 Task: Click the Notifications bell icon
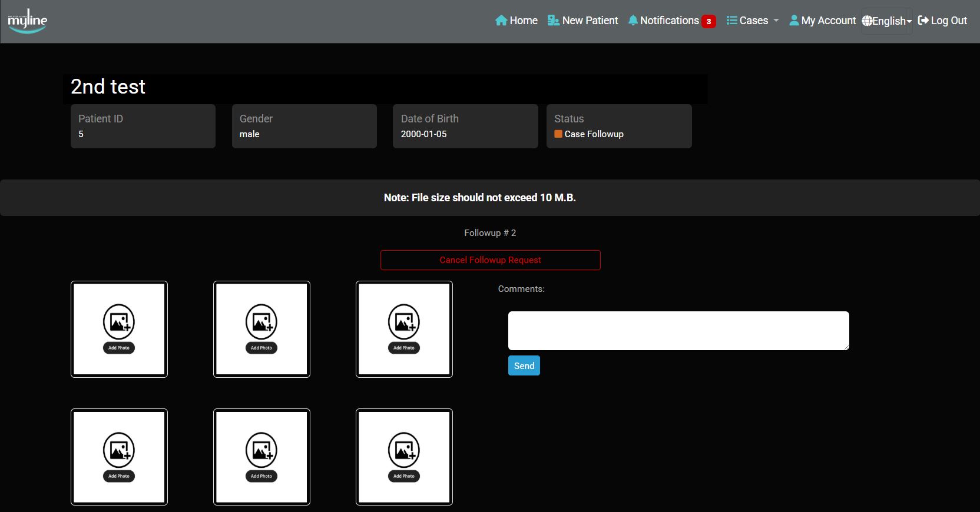[633, 21]
